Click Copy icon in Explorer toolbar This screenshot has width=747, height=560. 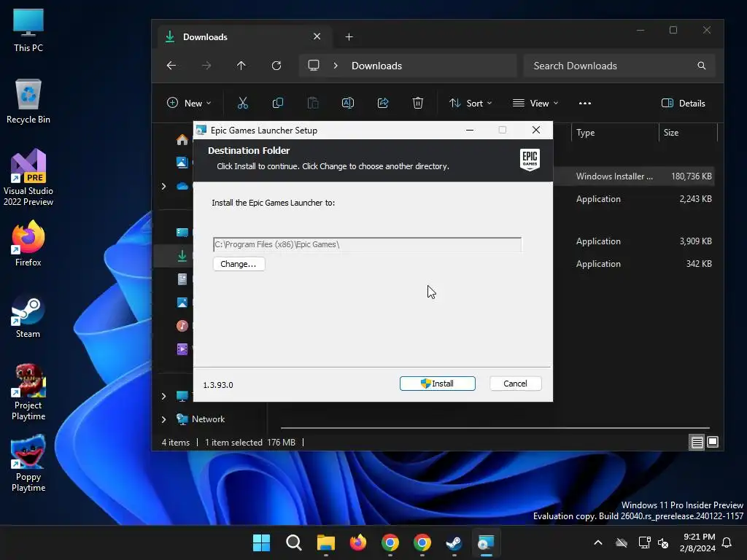tap(278, 103)
